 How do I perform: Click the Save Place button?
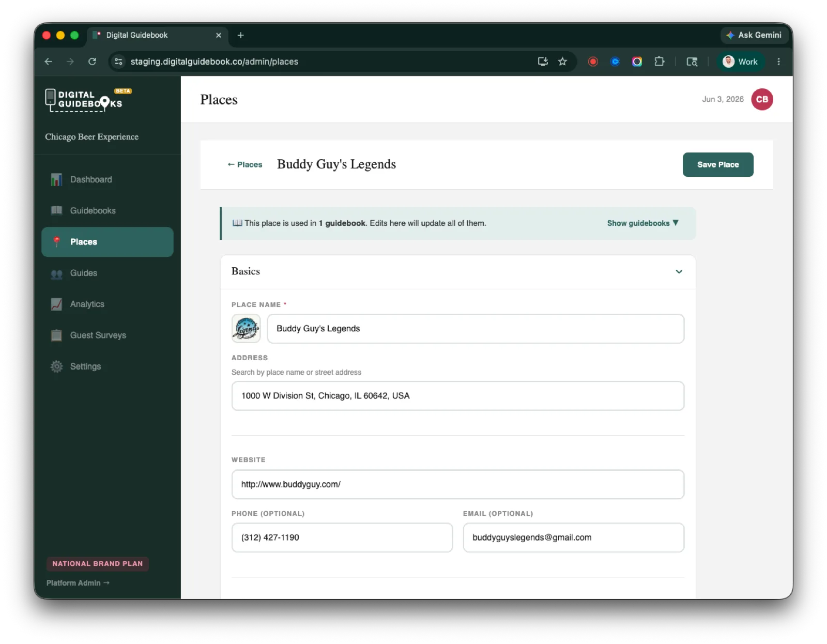(718, 164)
